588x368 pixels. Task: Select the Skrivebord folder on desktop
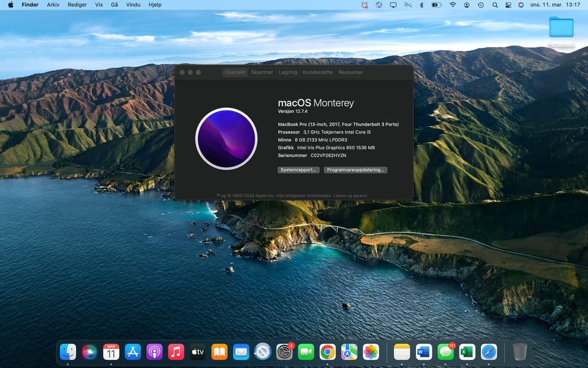pyautogui.click(x=561, y=28)
